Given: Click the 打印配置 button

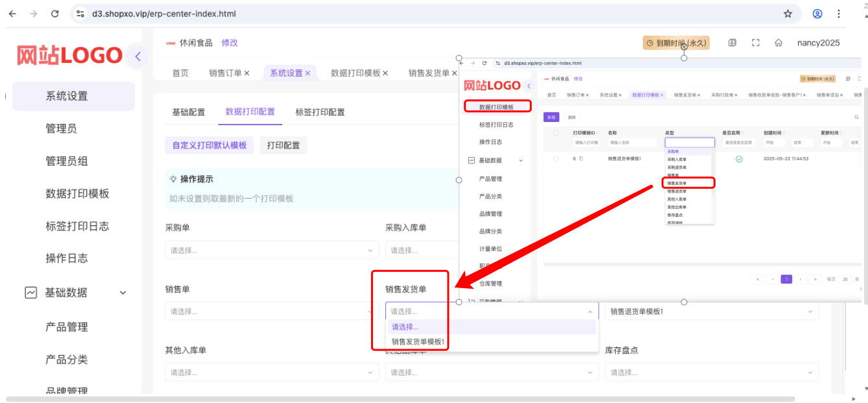Looking at the screenshot, I should tap(283, 145).
